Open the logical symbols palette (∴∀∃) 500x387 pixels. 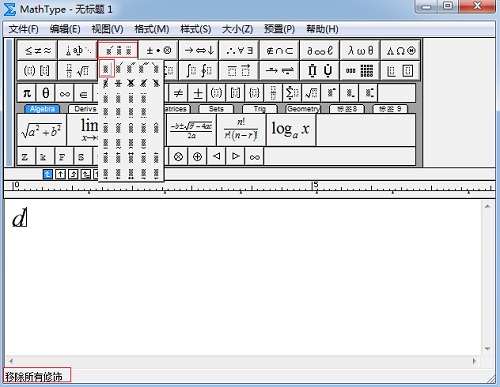click(239, 51)
